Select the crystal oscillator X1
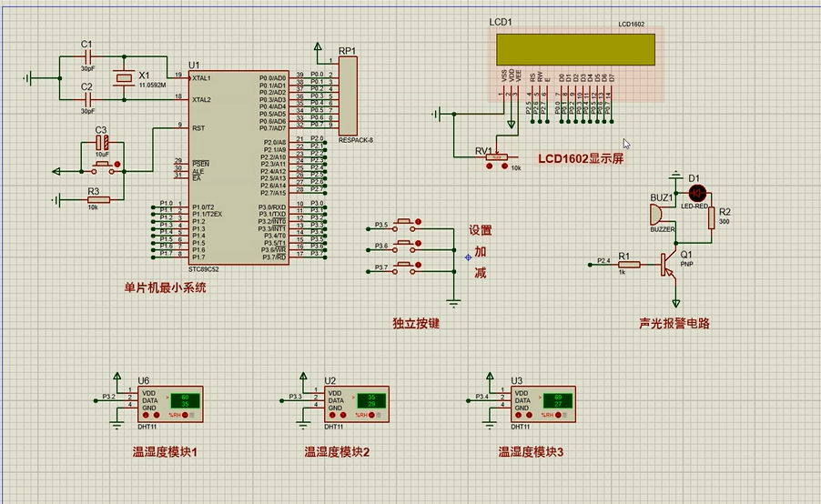Viewport: 821px width, 504px height. (x=121, y=78)
